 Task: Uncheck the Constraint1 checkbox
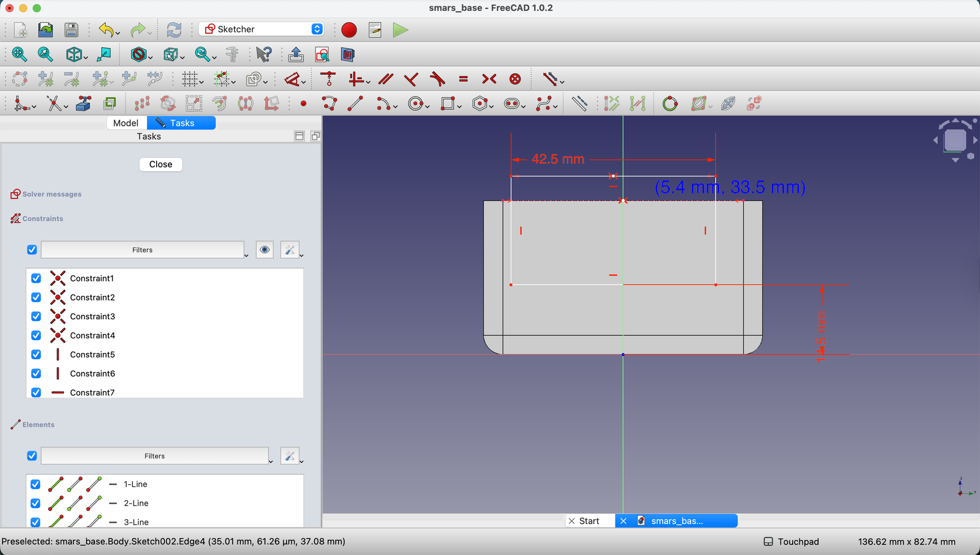click(x=36, y=278)
